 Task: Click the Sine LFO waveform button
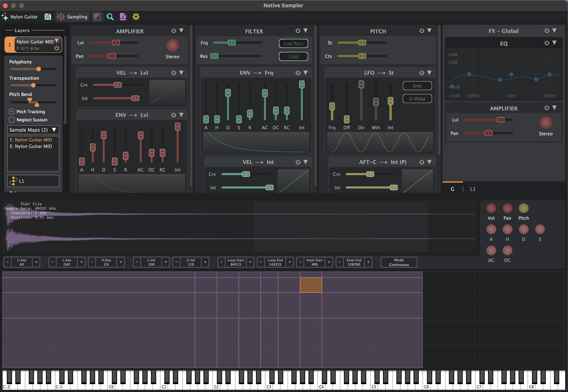tap(417, 86)
